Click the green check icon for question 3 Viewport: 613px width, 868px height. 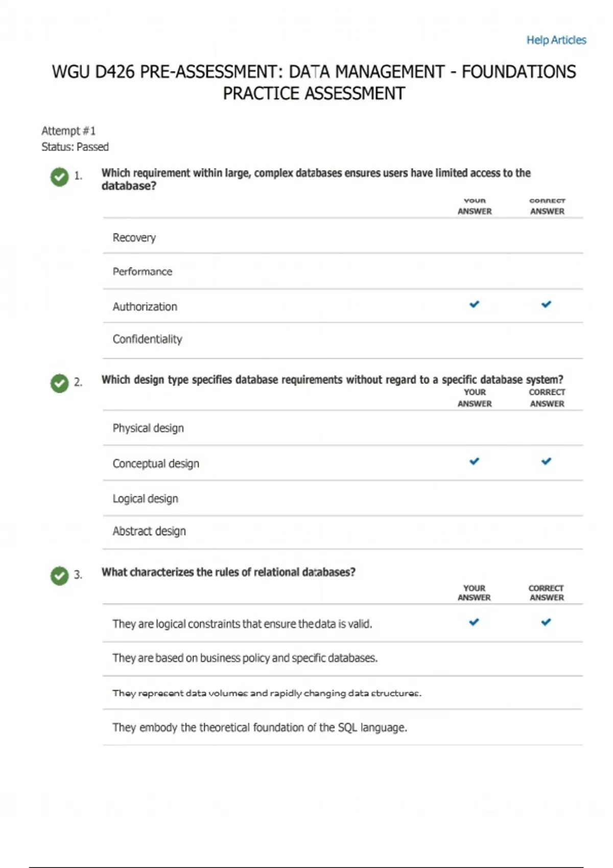(59, 575)
